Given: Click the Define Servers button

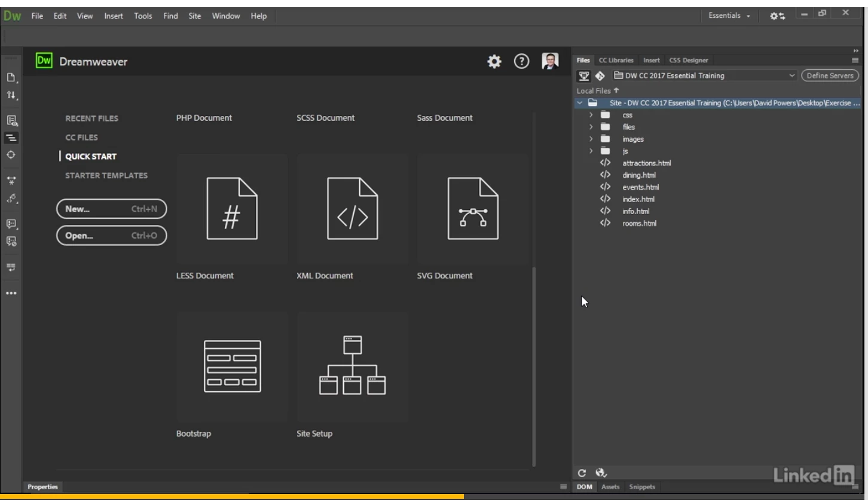Looking at the screenshot, I should click(830, 75).
